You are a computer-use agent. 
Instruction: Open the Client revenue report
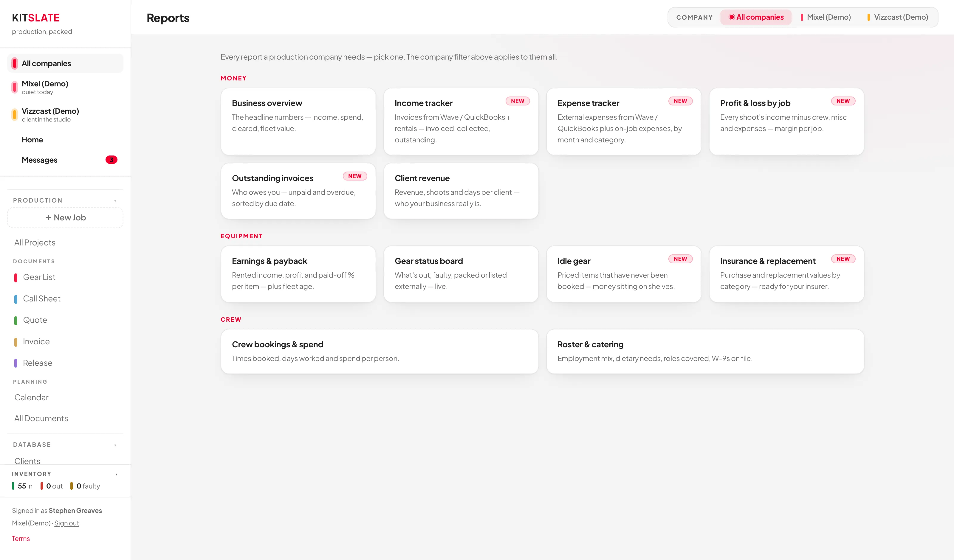point(461,191)
